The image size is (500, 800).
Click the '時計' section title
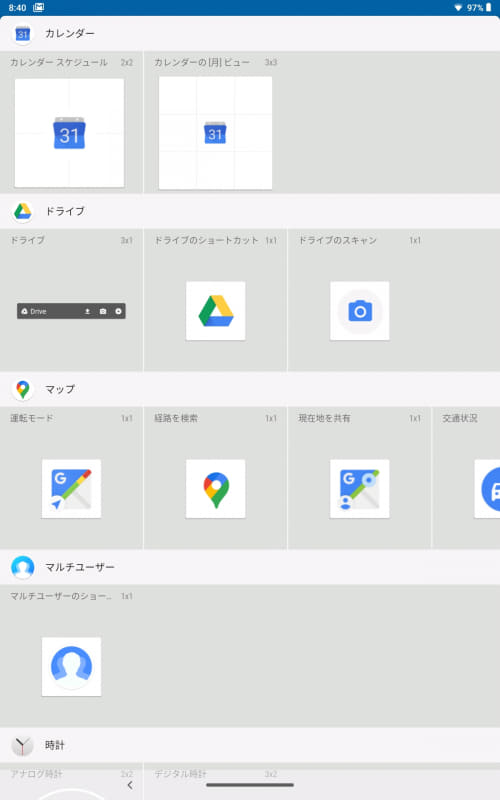(55, 745)
